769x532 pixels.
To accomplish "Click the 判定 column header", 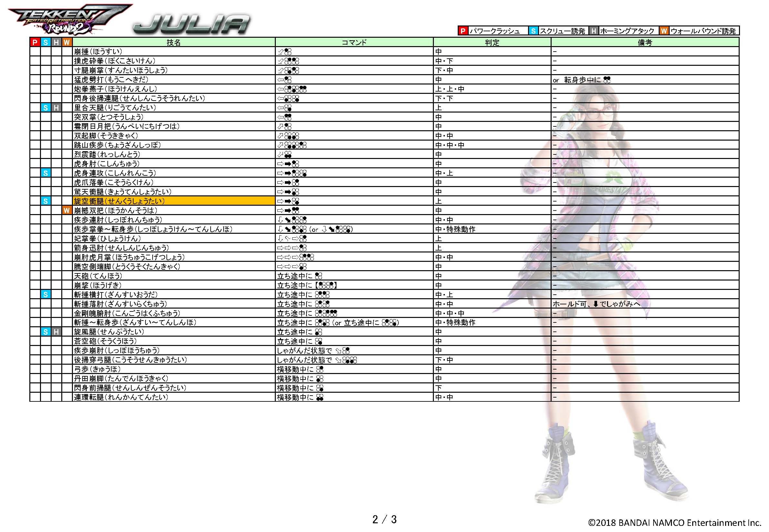I will click(492, 42).
